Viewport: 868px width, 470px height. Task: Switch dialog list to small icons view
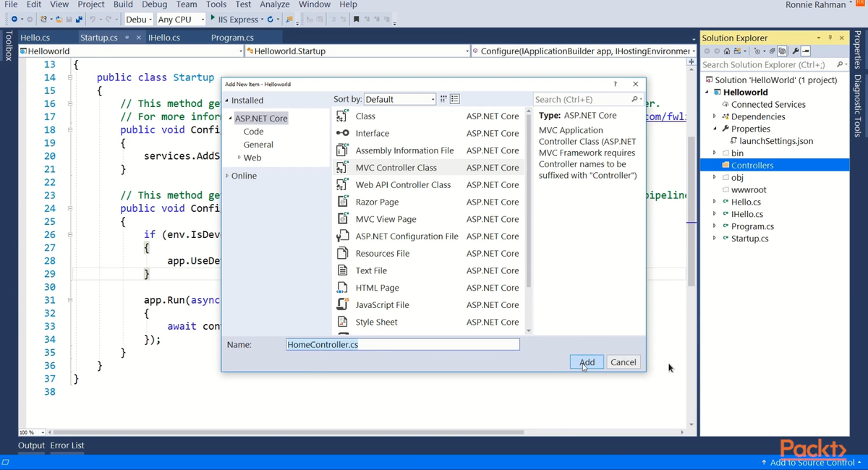click(444, 99)
